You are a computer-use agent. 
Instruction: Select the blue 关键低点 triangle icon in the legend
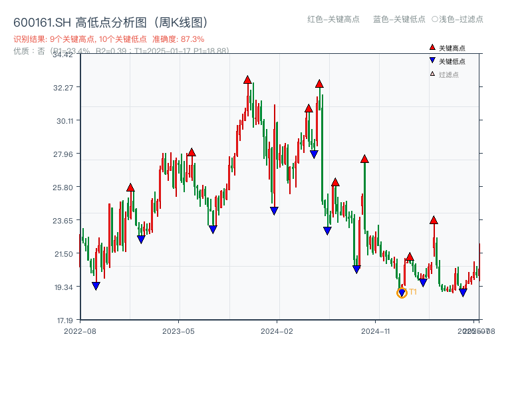point(432,61)
